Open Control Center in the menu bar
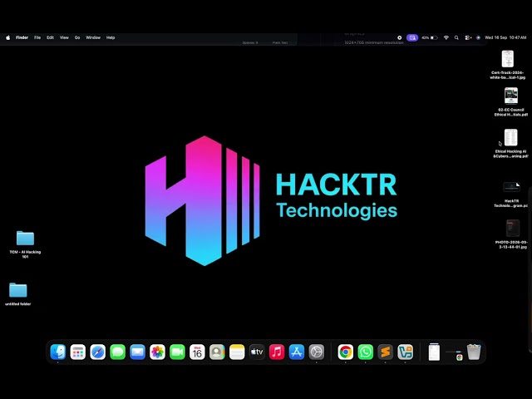The width and height of the screenshot is (532, 399). tap(468, 37)
